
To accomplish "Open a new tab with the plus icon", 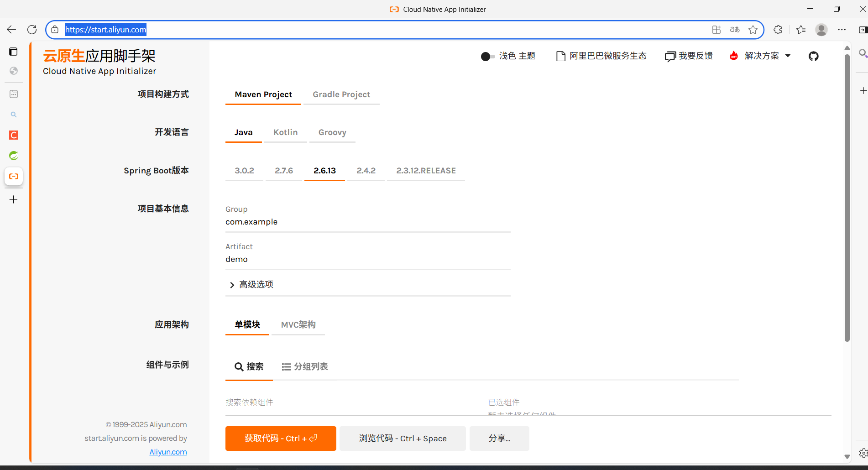I will coord(14,199).
